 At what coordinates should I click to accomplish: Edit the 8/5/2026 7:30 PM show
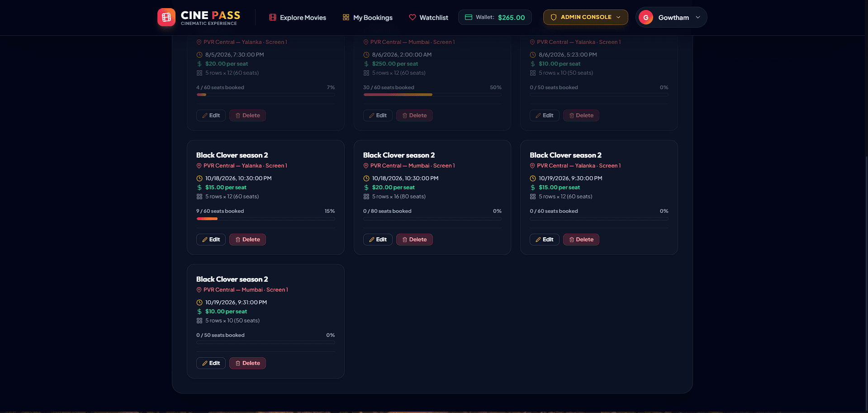pos(211,115)
